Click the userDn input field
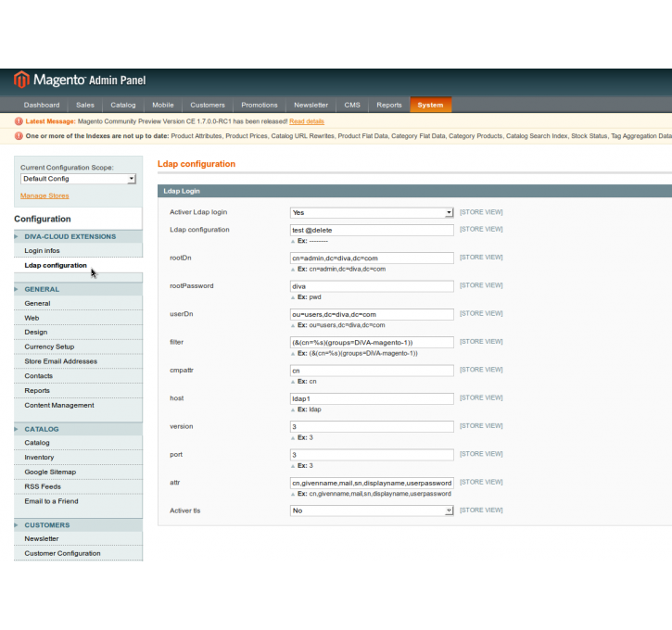Image resolution: width=672 pixels, height=630 pixels. pos(372,314)
